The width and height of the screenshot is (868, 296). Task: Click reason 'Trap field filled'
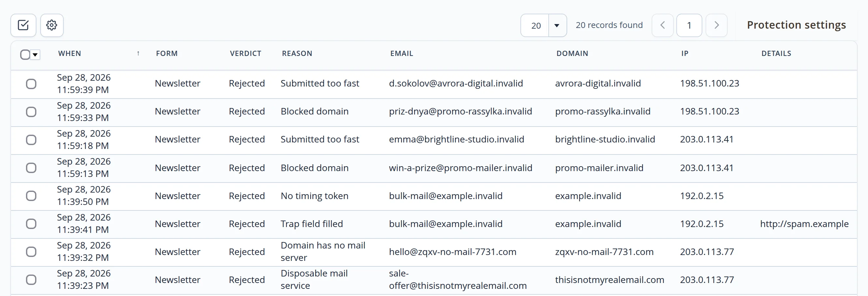tap(312, 224)
